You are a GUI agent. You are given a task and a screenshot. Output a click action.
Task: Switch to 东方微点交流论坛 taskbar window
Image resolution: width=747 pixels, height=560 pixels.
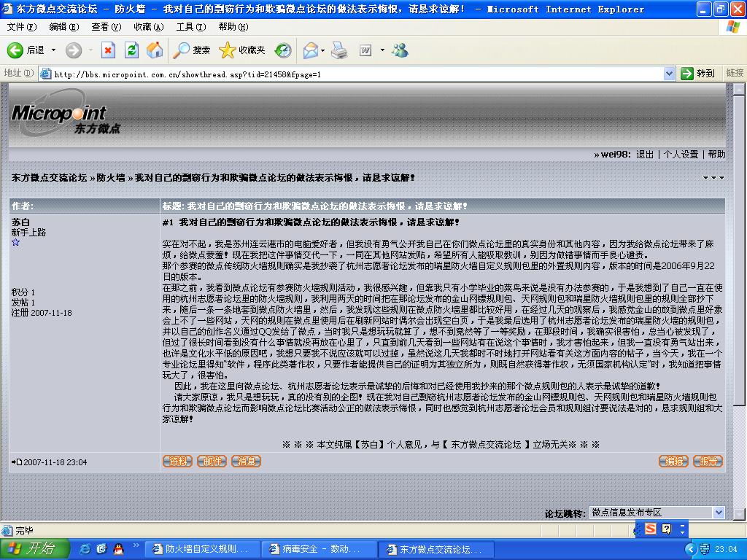[x=437, y=549]
